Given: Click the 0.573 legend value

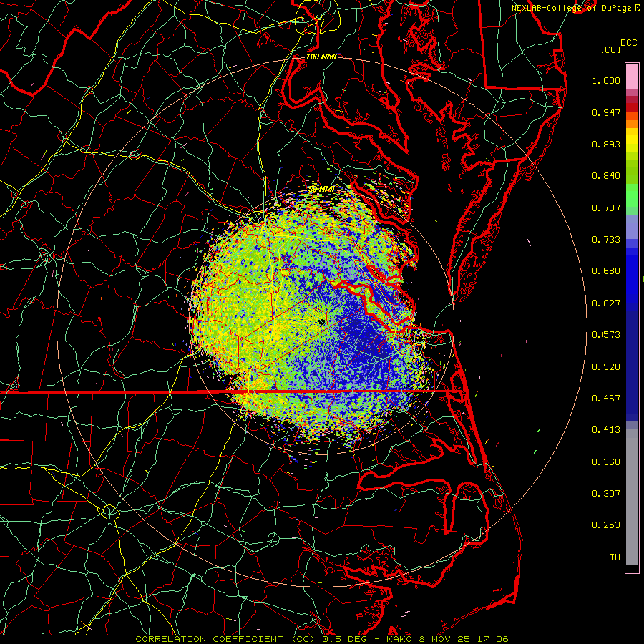Looking at the screenshot, I should [606, 335].
